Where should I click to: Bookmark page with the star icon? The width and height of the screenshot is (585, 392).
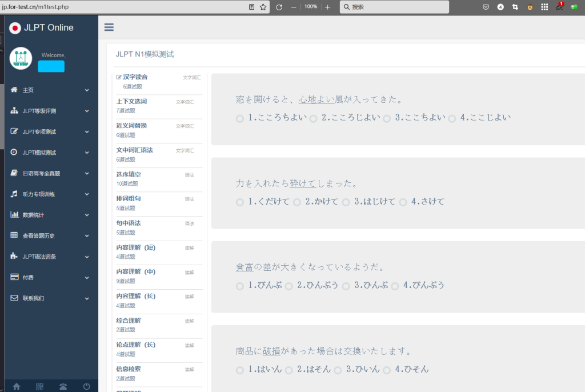click(263, 7)
